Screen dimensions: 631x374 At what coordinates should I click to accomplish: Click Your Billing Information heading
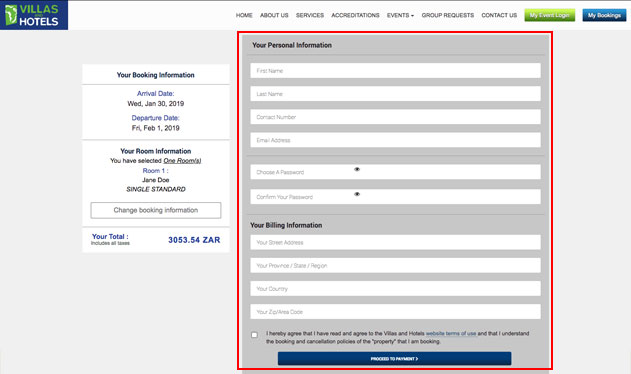[x=286, y=225]
